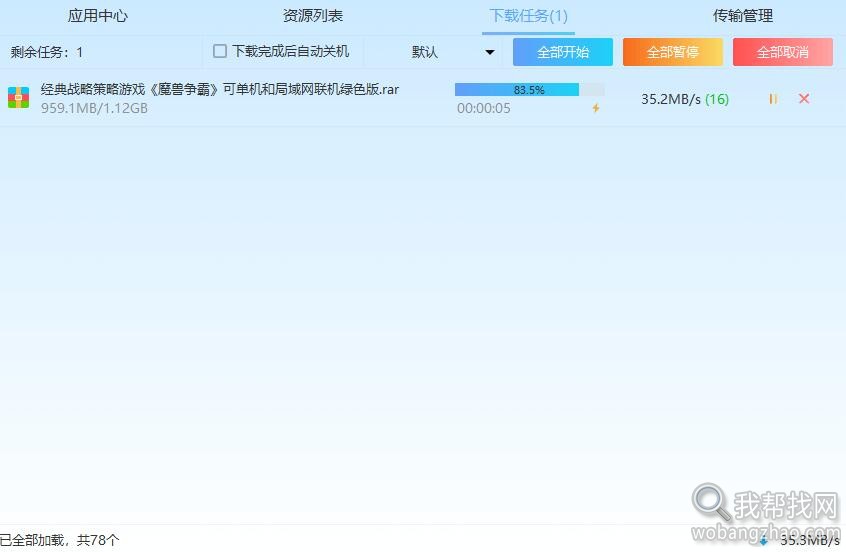This screenshot has width=846, height=552.
Task: Click the 全部取消 button
Action: (x=782, y=52)
